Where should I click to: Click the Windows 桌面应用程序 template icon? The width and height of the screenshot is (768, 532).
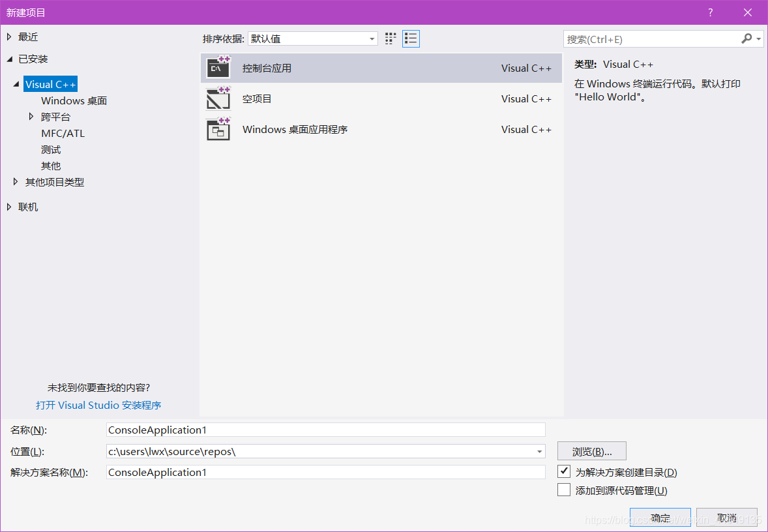pos(218,129)
